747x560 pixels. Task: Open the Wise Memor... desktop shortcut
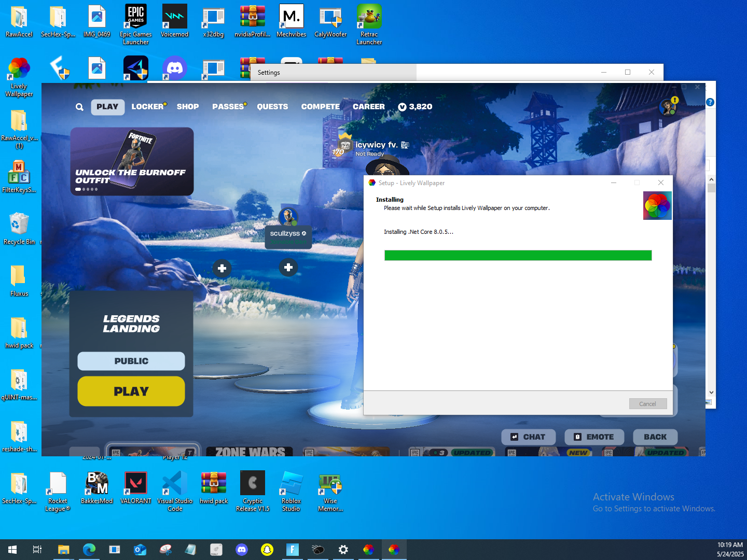[330, 491]
